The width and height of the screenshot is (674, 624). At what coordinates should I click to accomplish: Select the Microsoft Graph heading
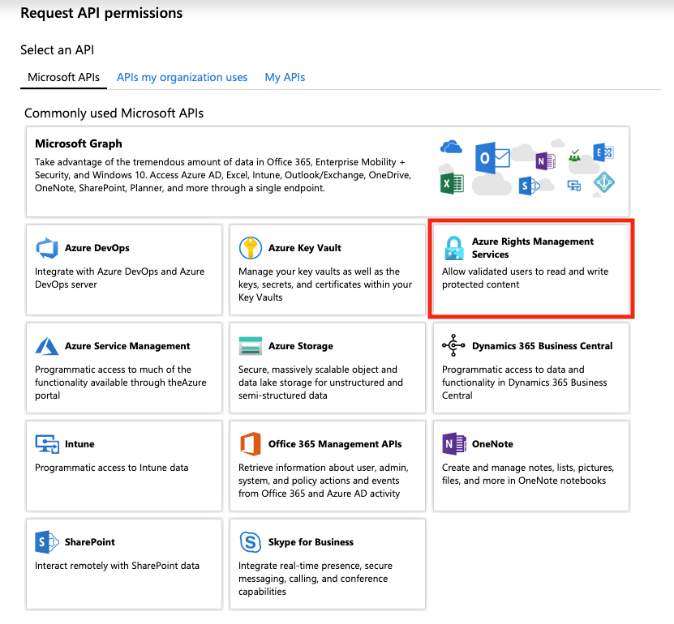(x=79, y=144)
